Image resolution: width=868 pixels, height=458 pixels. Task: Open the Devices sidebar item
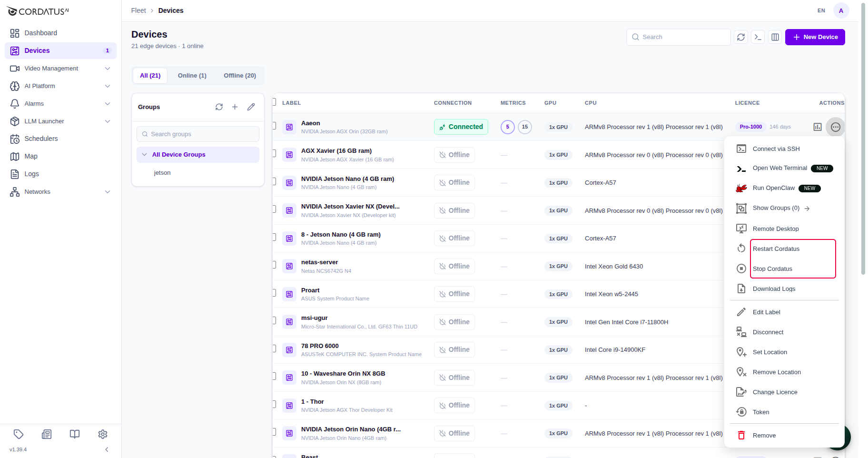[x=60, y=50]
